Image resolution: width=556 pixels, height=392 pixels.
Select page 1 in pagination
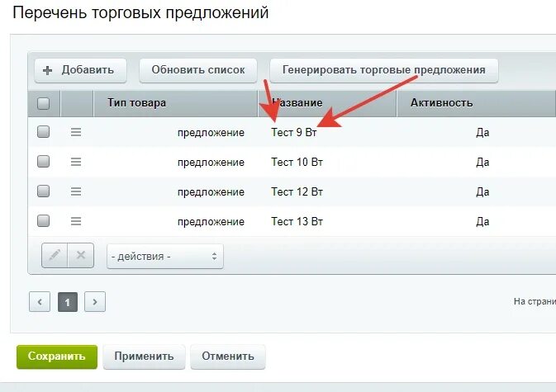coord(68,302)
